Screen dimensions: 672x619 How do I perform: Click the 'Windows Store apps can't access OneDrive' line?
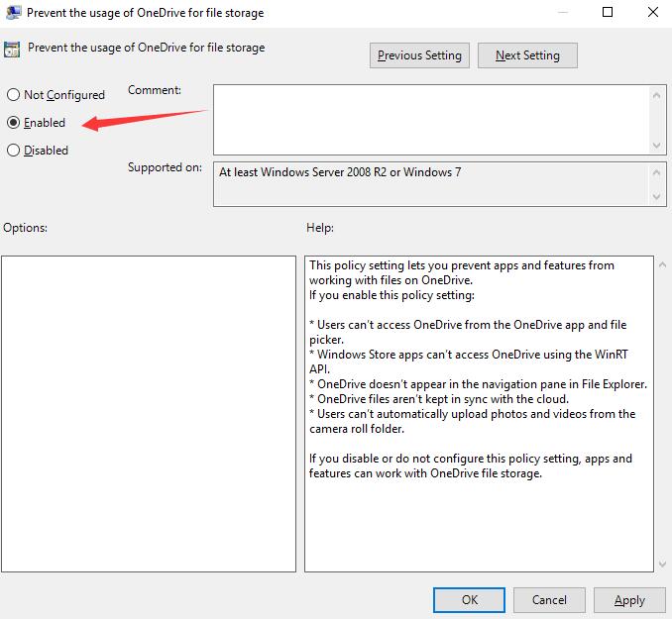469,361
